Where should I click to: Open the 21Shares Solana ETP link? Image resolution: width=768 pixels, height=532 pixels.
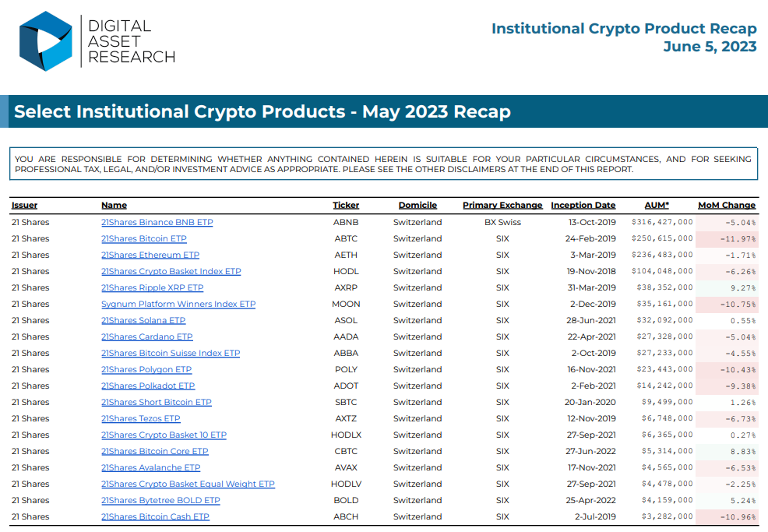point(143,320)
